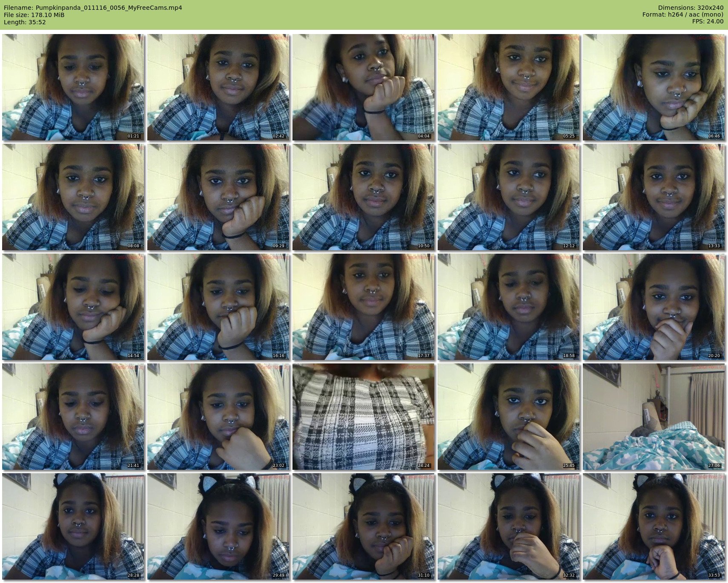
Task: Select the 'File size: 178.10 MiB' text
Action: tap(34, 15)
